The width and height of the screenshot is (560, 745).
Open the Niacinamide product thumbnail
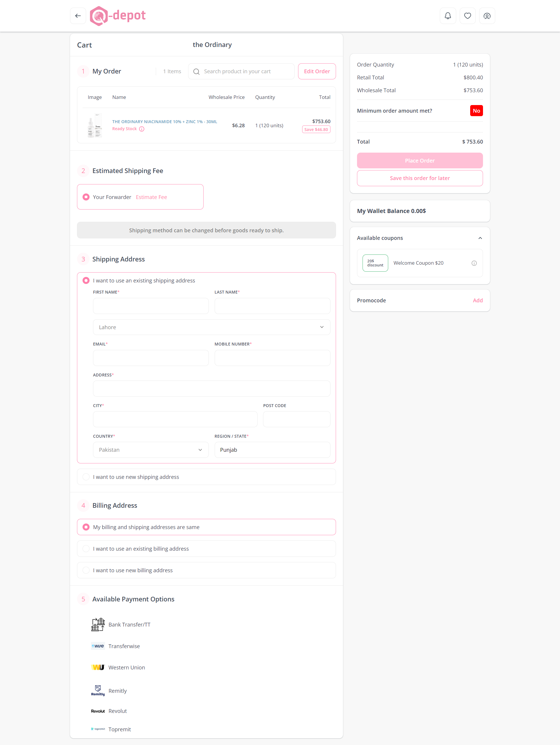pyautogui.click(x=94, y=125)
